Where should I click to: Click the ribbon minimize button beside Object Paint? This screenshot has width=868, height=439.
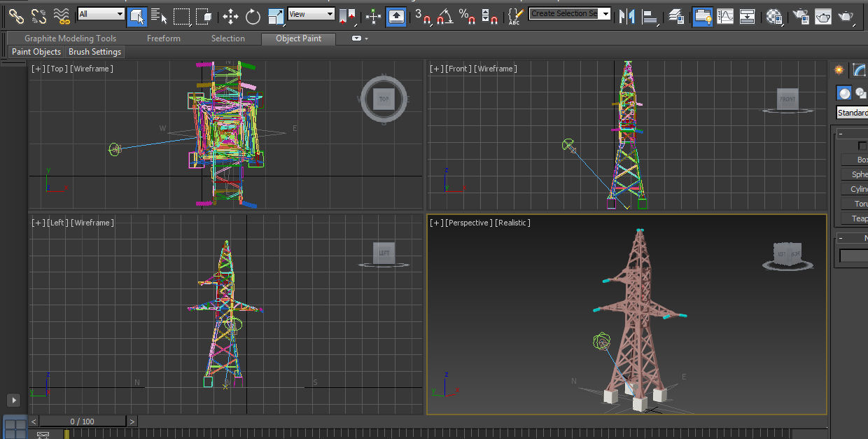357,39
